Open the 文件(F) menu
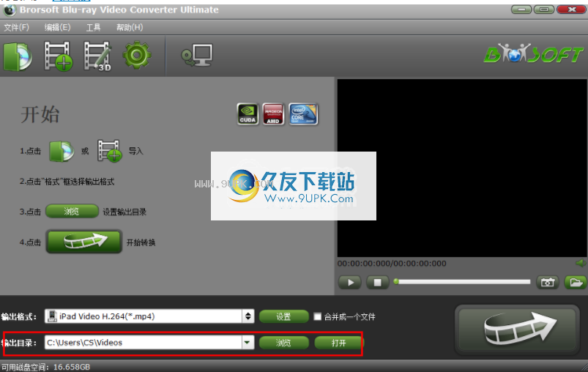The width and height of the screenshot is (588, 372). click(17, 27)
